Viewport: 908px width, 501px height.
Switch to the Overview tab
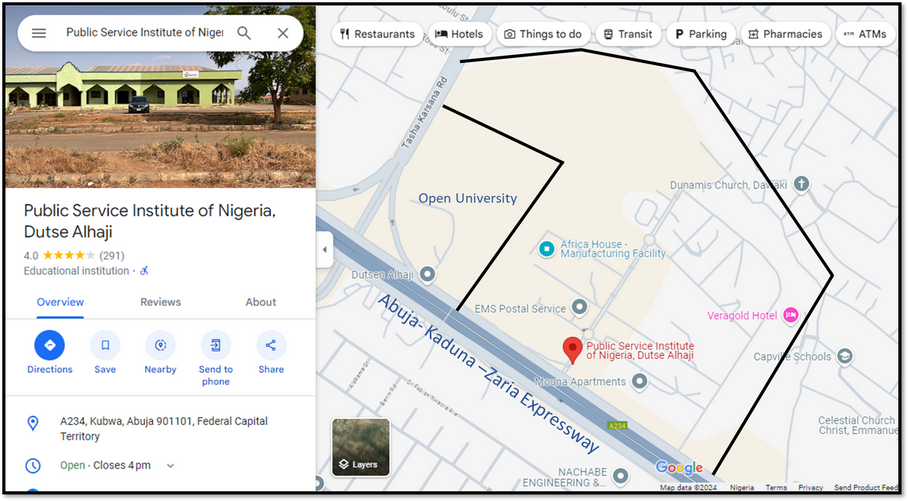(60, 302)
